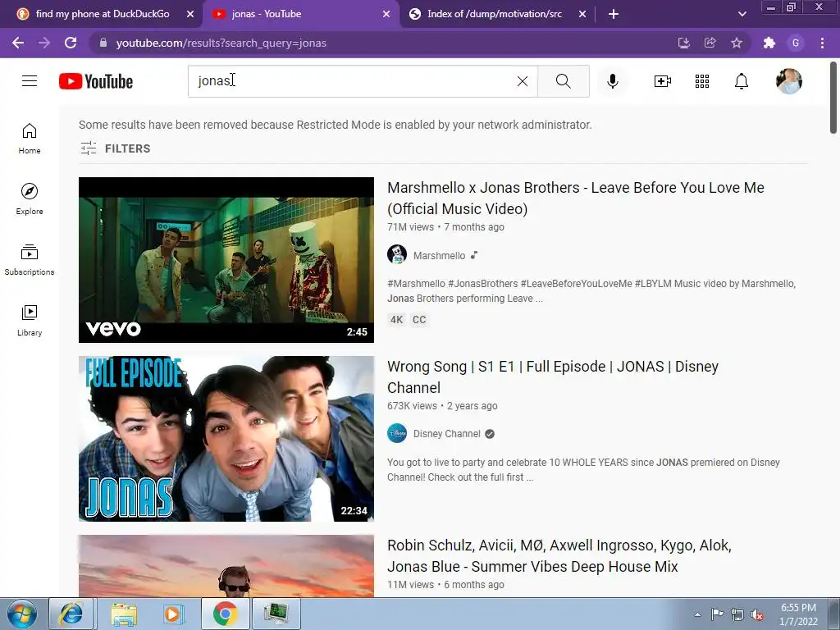Bookmark this page with the star
Image resolution: width=840 pixels, height=630 pixels.
pos(737,43)
